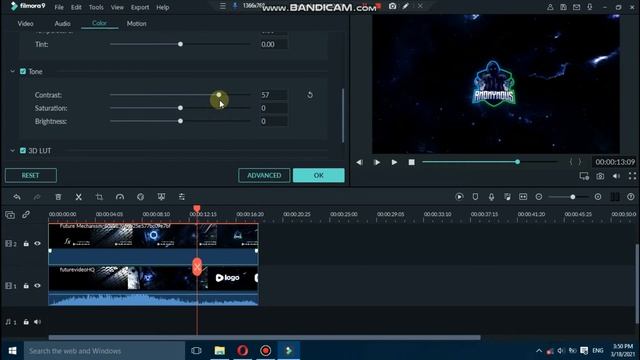This screenshot has height=360, width=640.
Task: Open File Explorer from the taskbar
Action: click(220, 351)
